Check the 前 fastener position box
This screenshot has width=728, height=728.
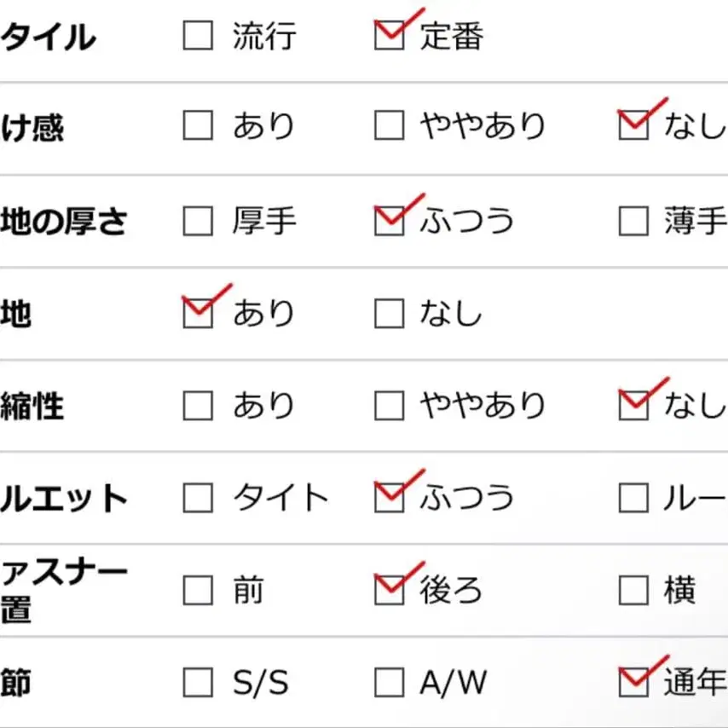coord(198,590)
